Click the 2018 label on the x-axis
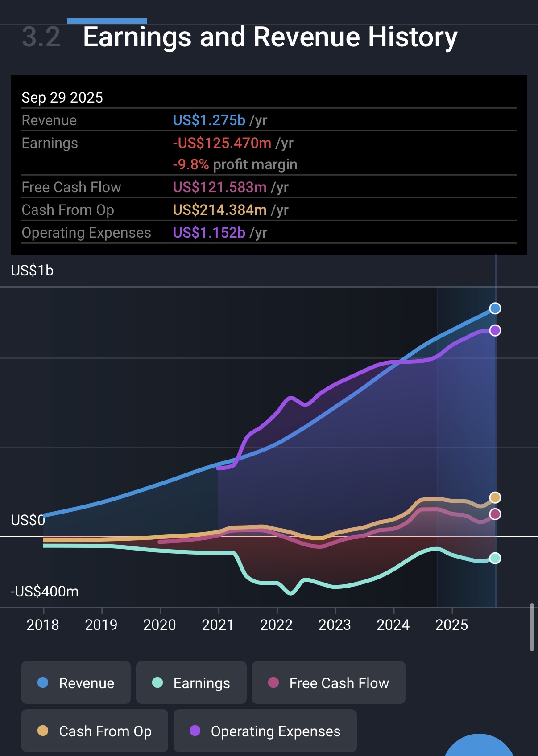The image size is (538, 756). [x=43, y=625]
